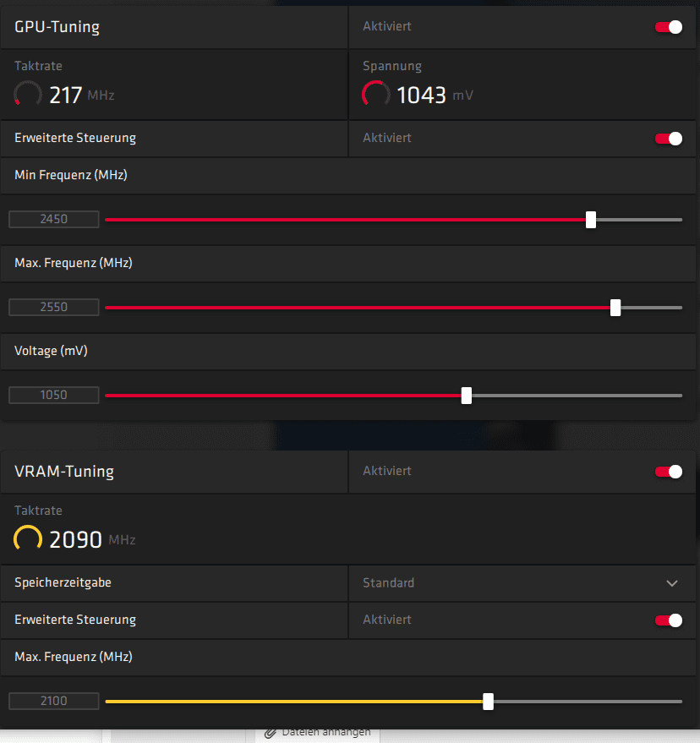Viewport: 700px width, 743px height.
Task: Click the yellow VRAM Taktrate gauge icon
Action: [x=28, y=538]
